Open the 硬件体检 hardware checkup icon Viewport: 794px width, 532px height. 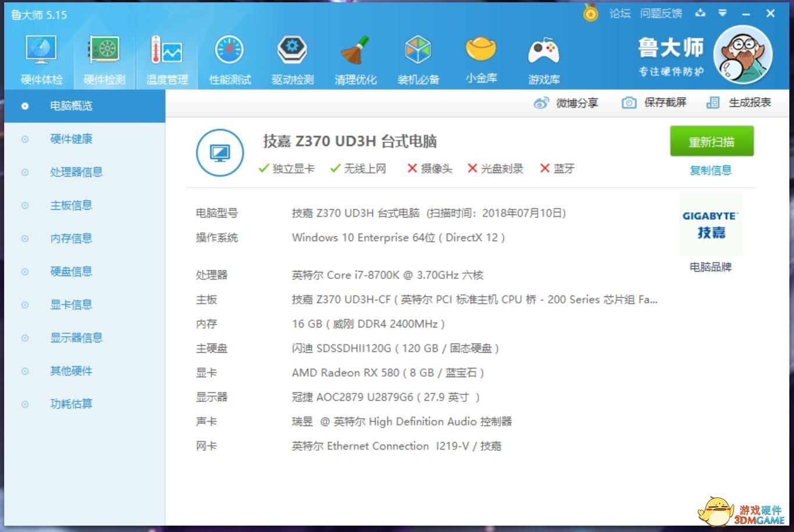point(41,60)
